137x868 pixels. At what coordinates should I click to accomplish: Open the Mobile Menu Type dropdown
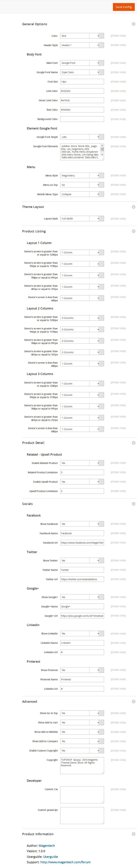click(x=82, y=194)
